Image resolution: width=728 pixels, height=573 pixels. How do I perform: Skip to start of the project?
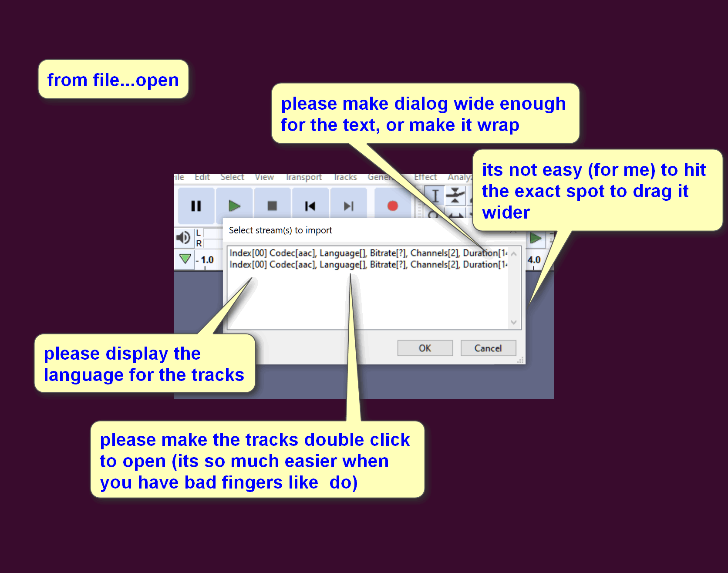point(310,206)
